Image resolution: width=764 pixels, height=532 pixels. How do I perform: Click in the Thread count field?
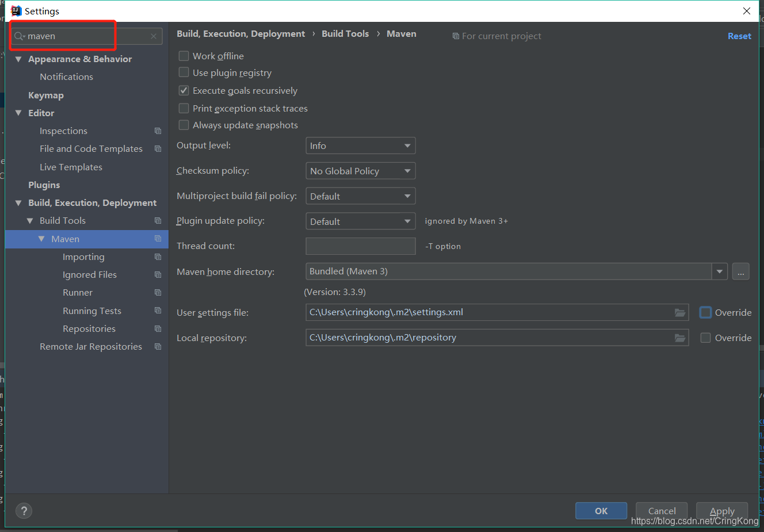click(x=361, y=246)
